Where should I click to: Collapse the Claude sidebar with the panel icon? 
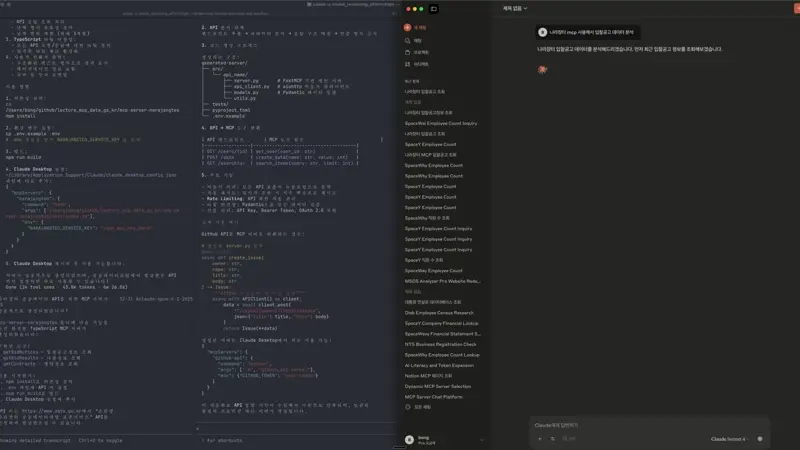click(434, 9)
